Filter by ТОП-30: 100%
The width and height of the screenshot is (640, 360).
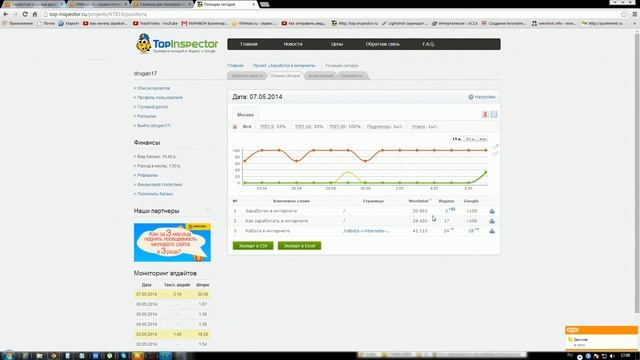point(345,127)
